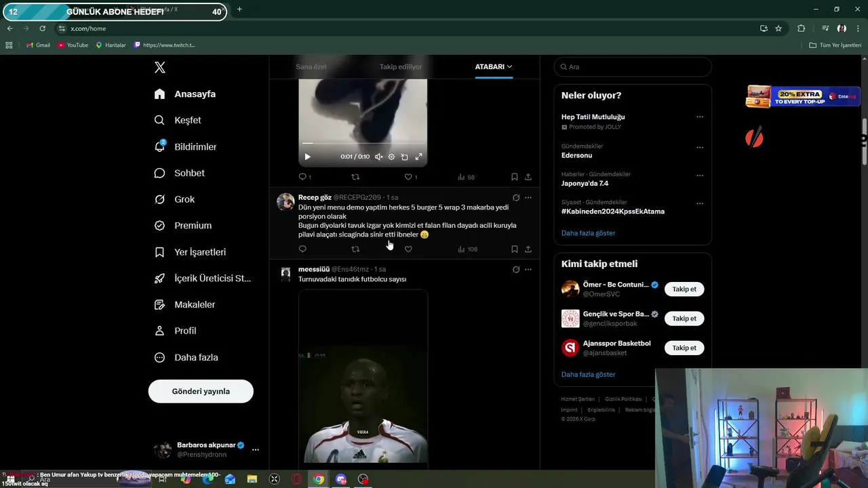Share the video post
This screenshot has height=488, width=868.
coord(528,177)
